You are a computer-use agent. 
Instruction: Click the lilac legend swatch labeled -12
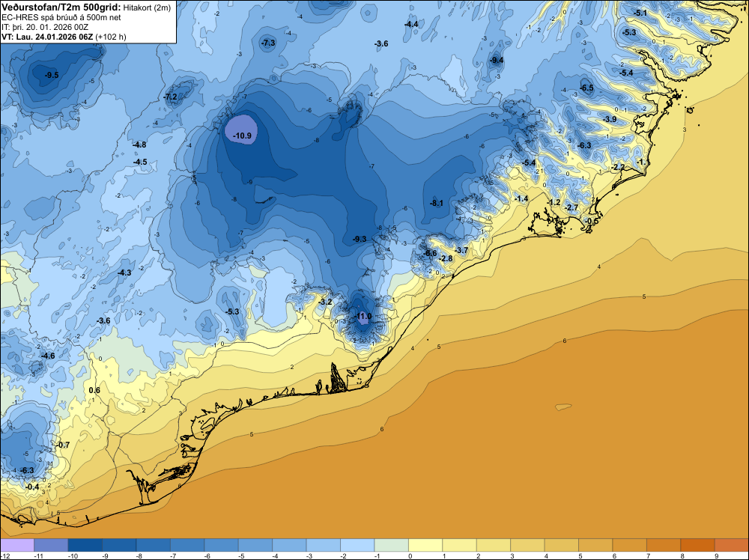coord(17,545)
